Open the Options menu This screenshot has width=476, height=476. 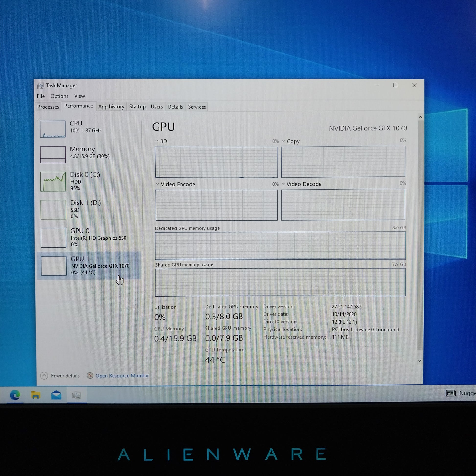point(59,96)
